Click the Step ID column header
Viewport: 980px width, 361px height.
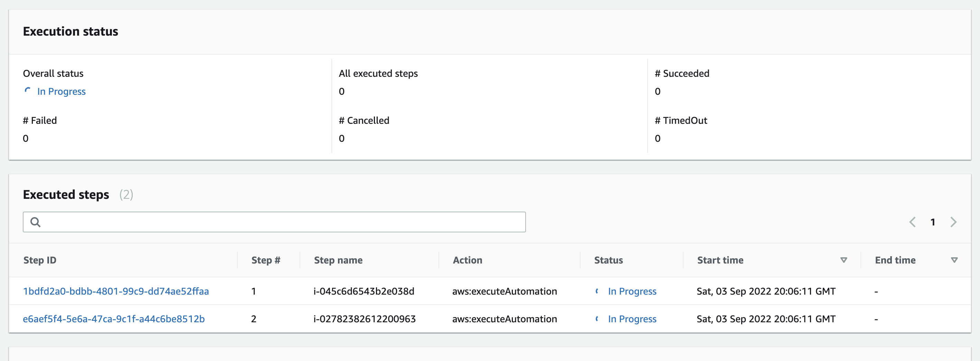click(40, 260)
